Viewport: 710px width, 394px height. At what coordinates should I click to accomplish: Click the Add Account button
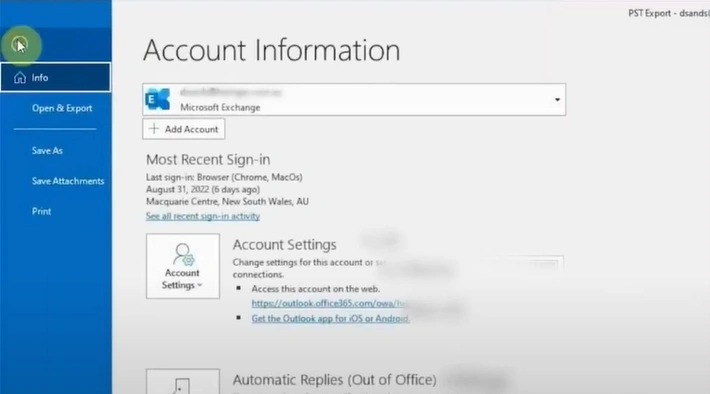(x=183, y=129)
